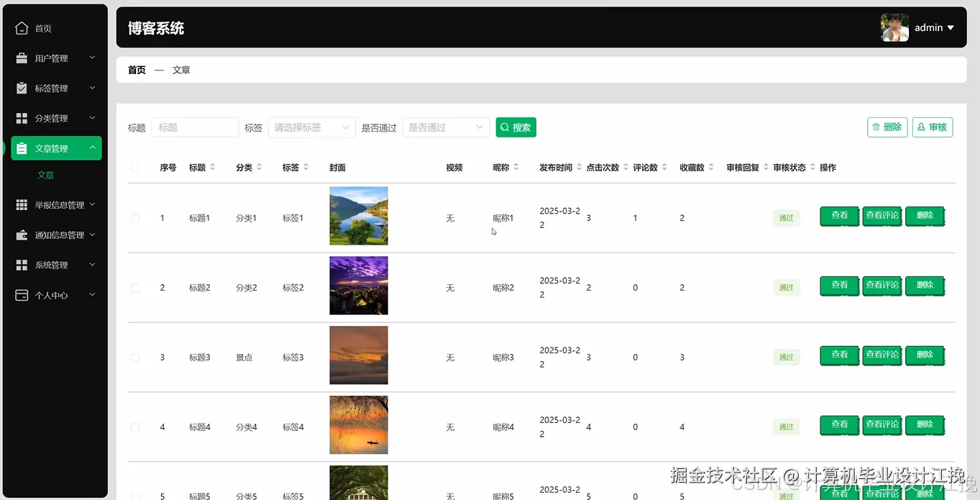The height and width of the screenshot is (500, 980).
Task: Open the 请选择标签 dropdown
Action: [311, 127]
